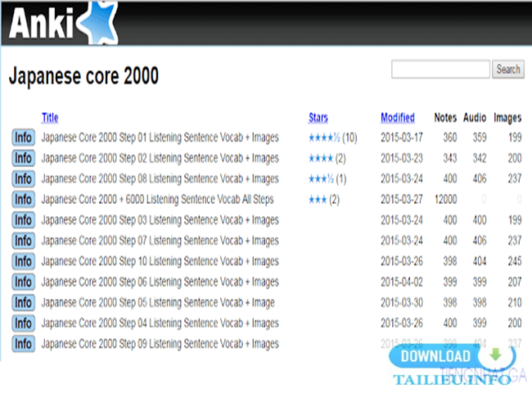532x393 pixels.
Task: Click modified date 2015-03-30
Action: coord(402,302)
